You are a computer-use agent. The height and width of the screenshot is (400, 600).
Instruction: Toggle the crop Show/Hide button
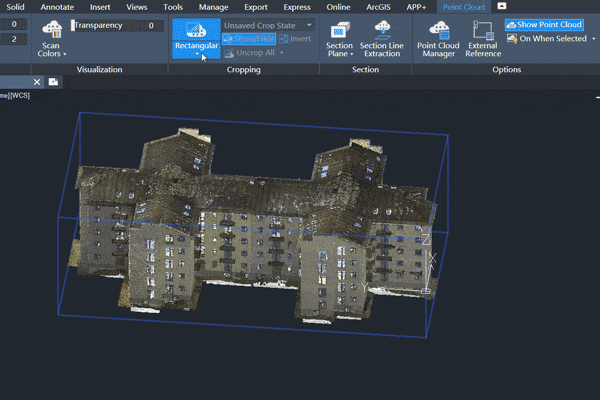point(249,39)
